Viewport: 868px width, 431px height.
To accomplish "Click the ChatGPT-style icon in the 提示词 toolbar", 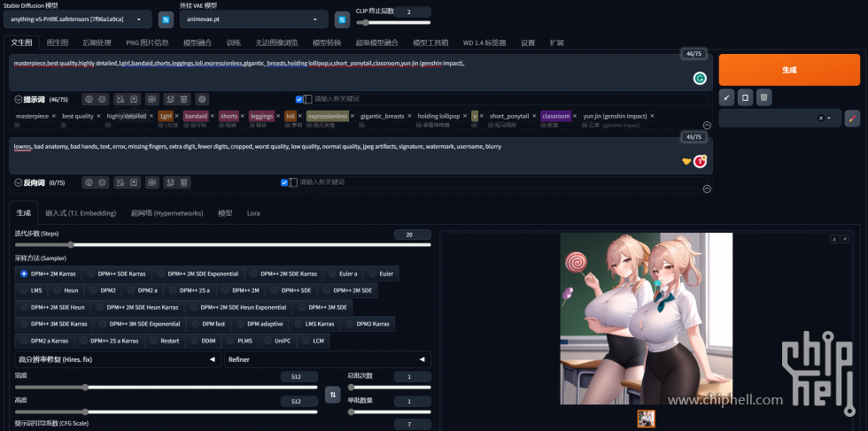I will [x=202, y=99].
